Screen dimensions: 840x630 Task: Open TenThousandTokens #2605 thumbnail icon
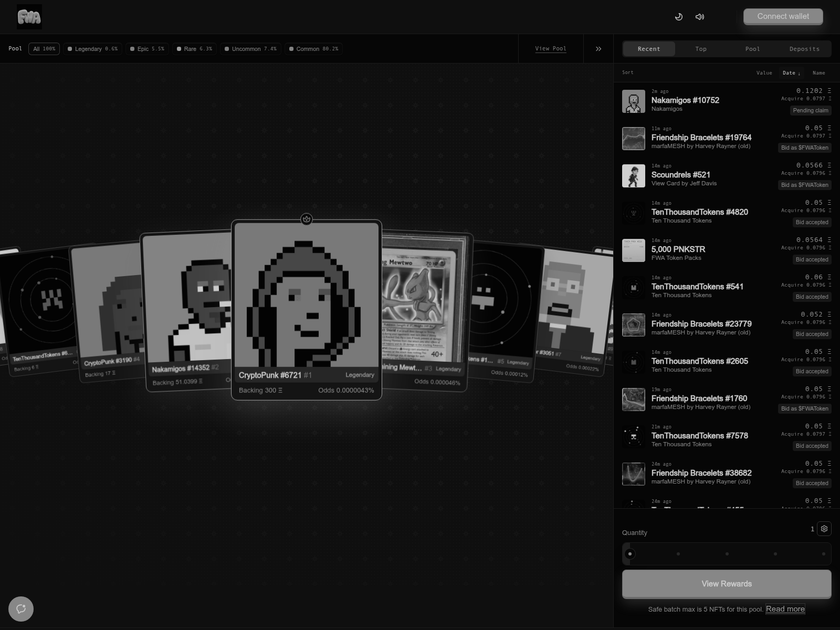coord(634,362)
